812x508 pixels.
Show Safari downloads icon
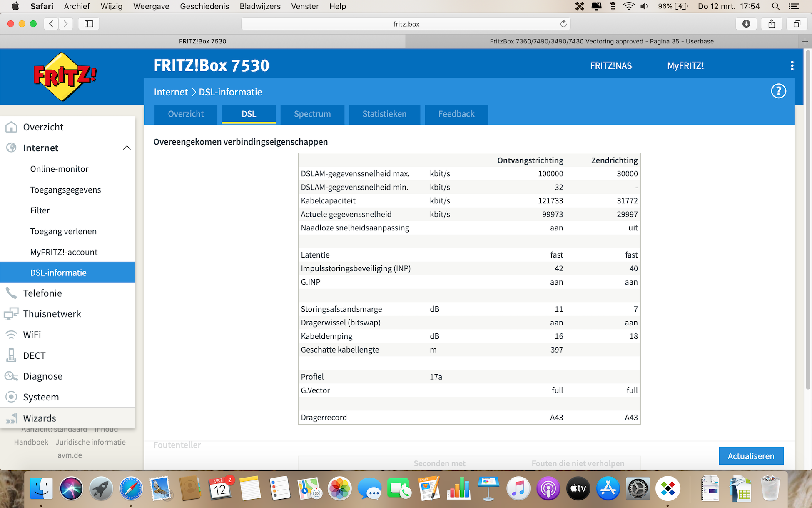coord(746,24)
